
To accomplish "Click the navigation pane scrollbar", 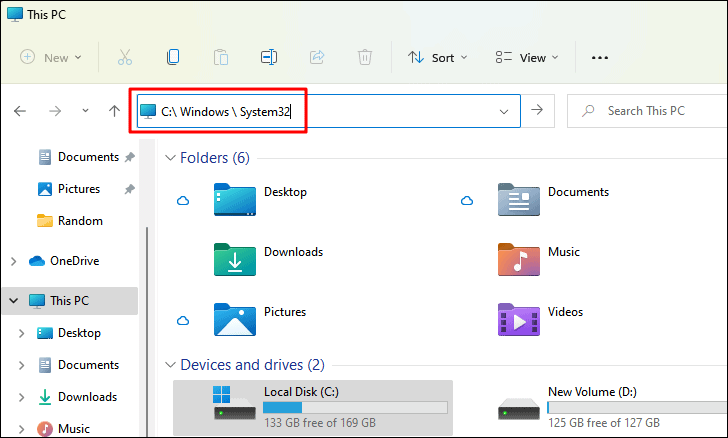I will (147, 332).
